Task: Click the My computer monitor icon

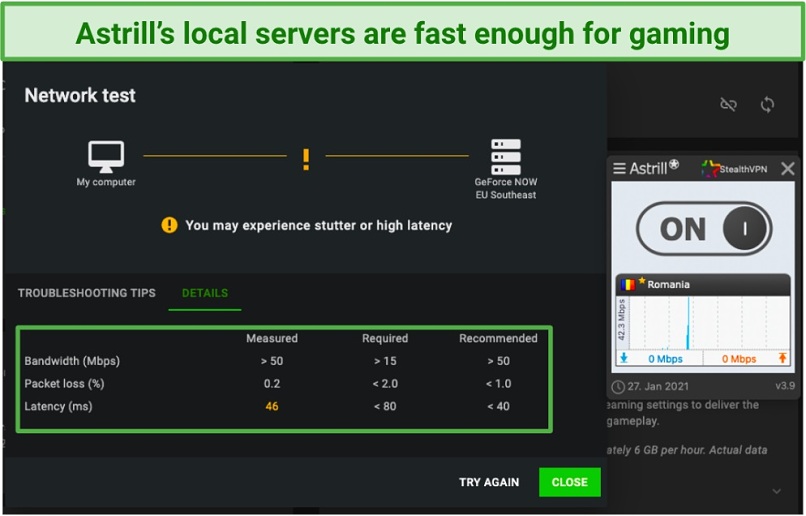Action: coord(106,156)
